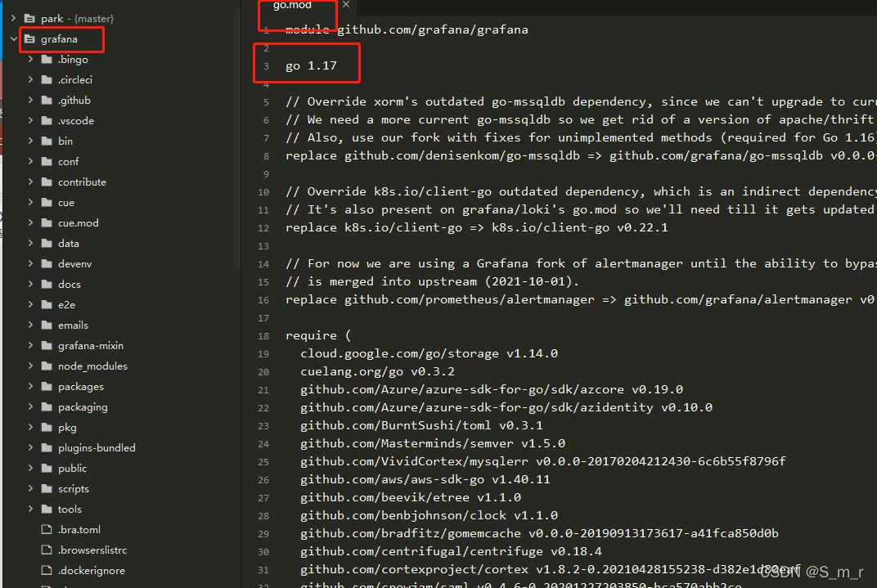Click the BurntSushi/toml v0.3.1 dependency

pyautogui.click(x=421, y=425)
